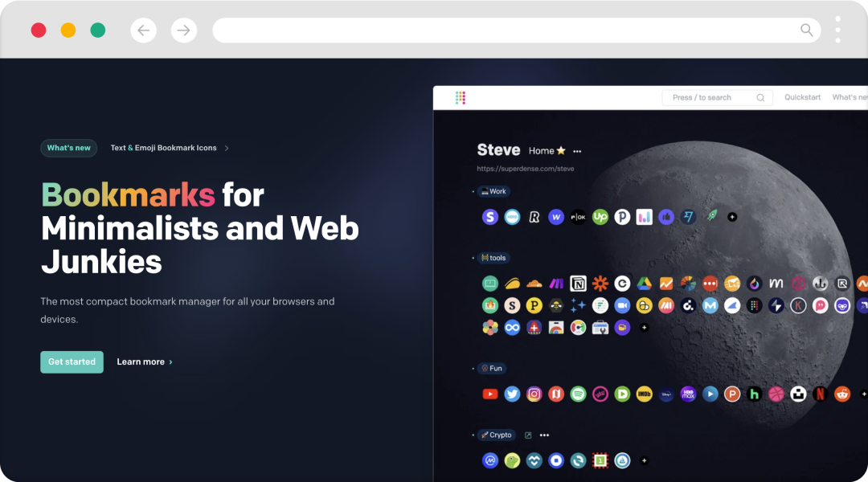The image size is (868, 482).
Task: Focus the Press / to search field
Action: [718, 98]
